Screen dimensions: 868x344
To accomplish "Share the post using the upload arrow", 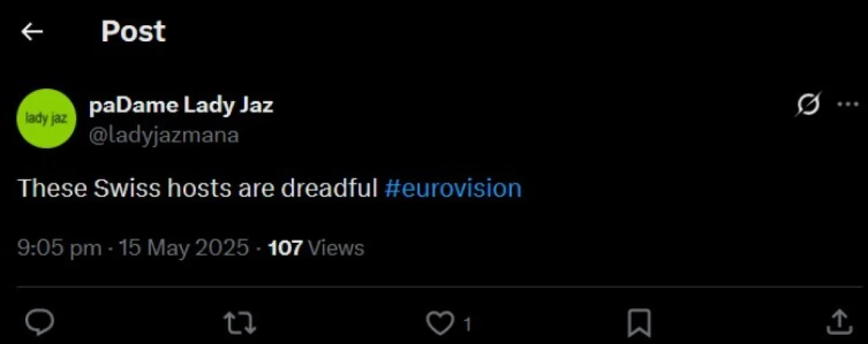I will pos(838,322).
